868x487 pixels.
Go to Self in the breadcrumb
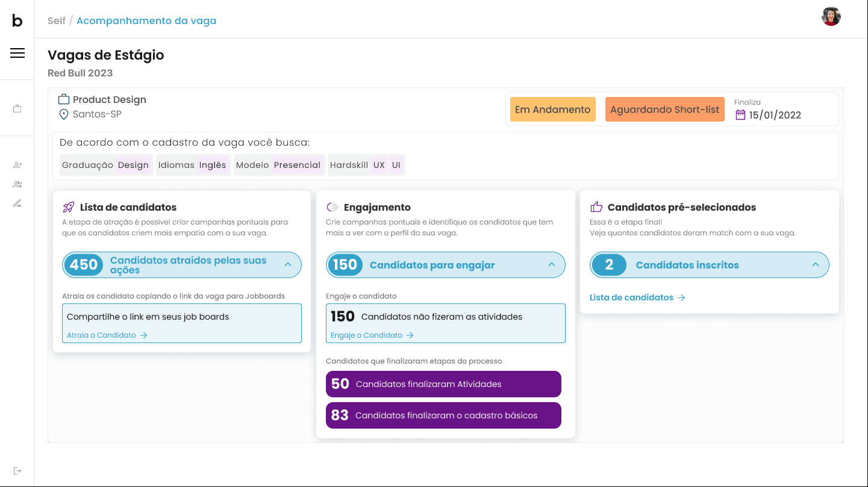tap(57, 21)
